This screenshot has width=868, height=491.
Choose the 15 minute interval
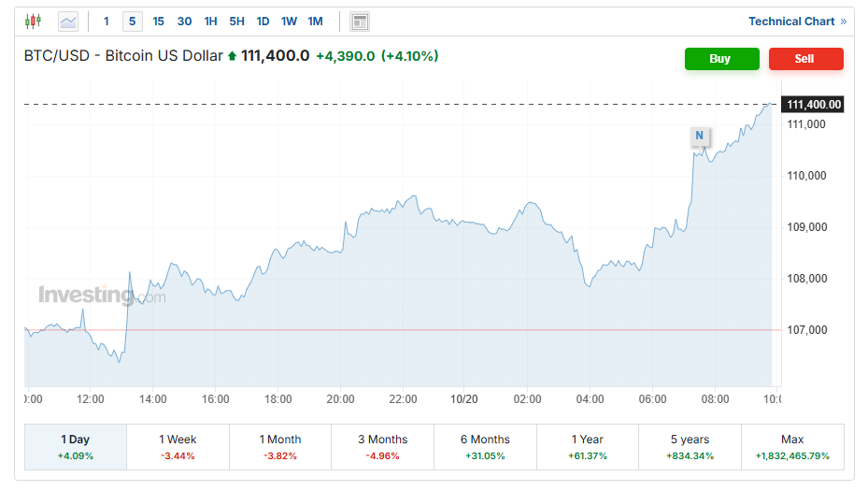[158, 21]
